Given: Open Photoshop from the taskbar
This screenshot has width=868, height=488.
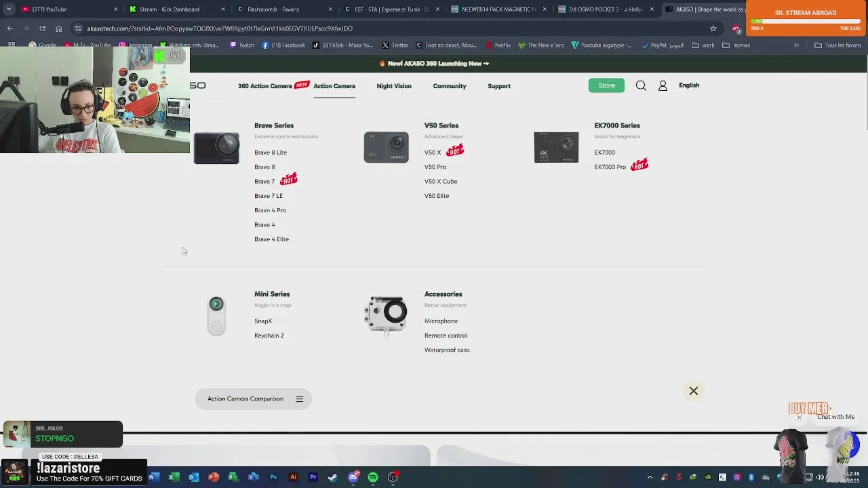Looking at the screenshot, I should point(273,477).
